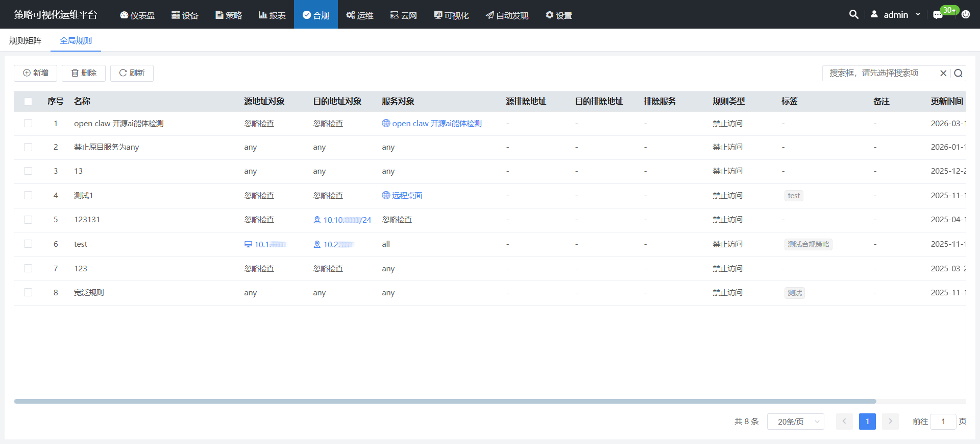Clear the search box with the X icon
The image size is (980, 444).
943,73
